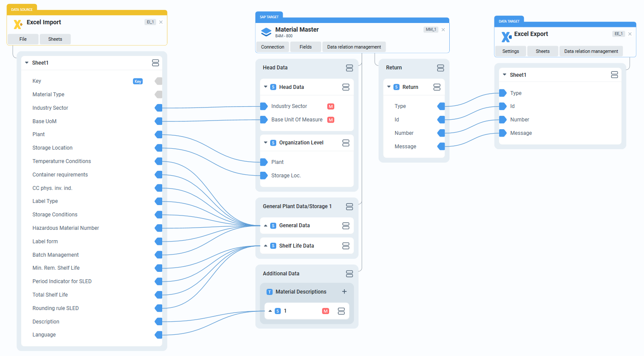Click Sheet1 layout icon in Excel Export

pos(615,75)
